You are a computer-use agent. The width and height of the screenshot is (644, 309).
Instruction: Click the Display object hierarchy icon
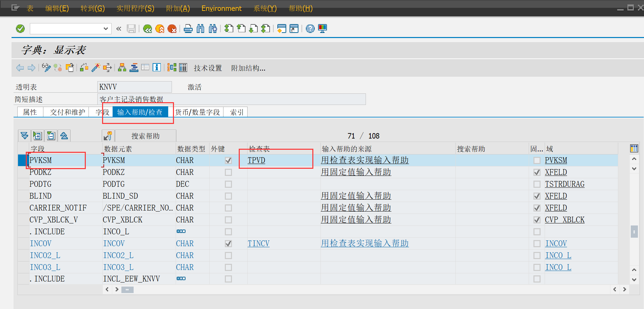tap(122, 68)
